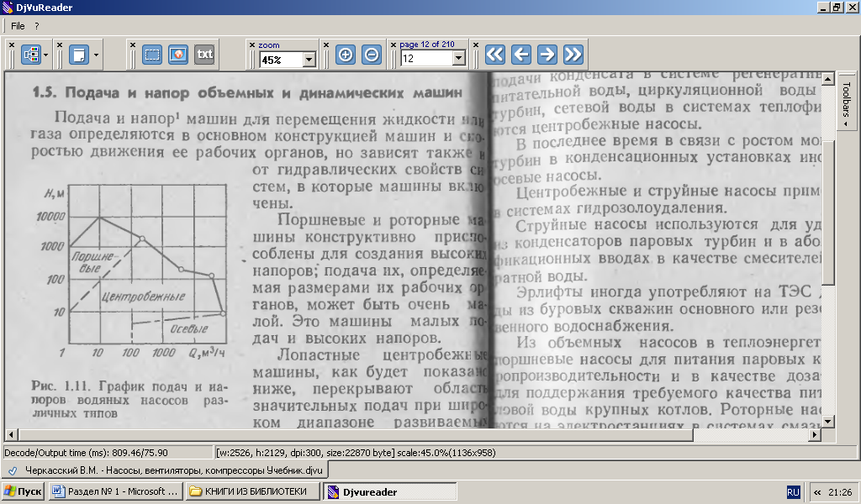Open the File menu
The width and height of the screenshot is (861, 504).
click(x=18, y=26)
